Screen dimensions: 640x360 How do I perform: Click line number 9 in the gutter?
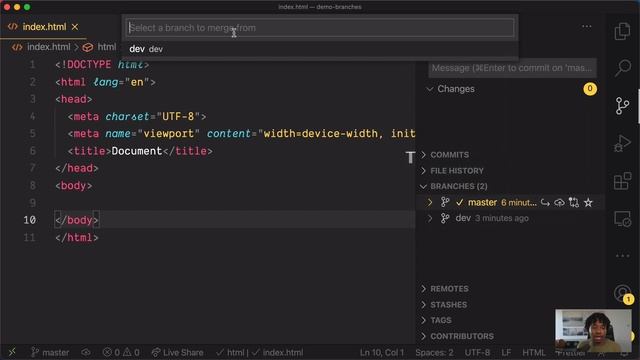point(33,203)
